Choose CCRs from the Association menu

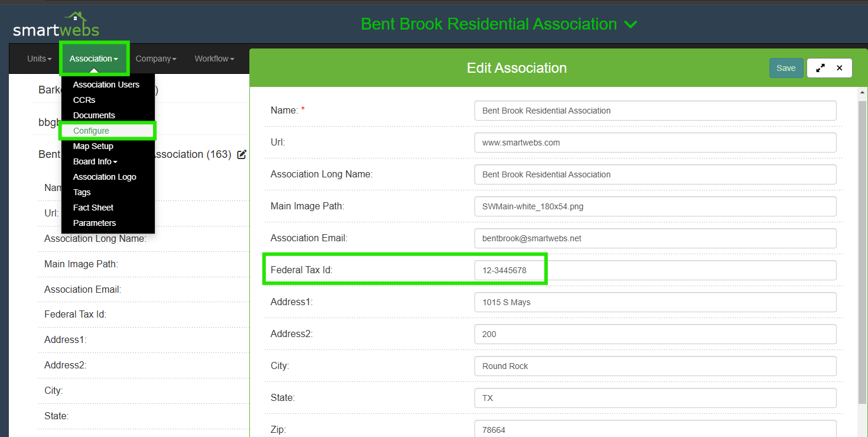click(x=84, y=100)
